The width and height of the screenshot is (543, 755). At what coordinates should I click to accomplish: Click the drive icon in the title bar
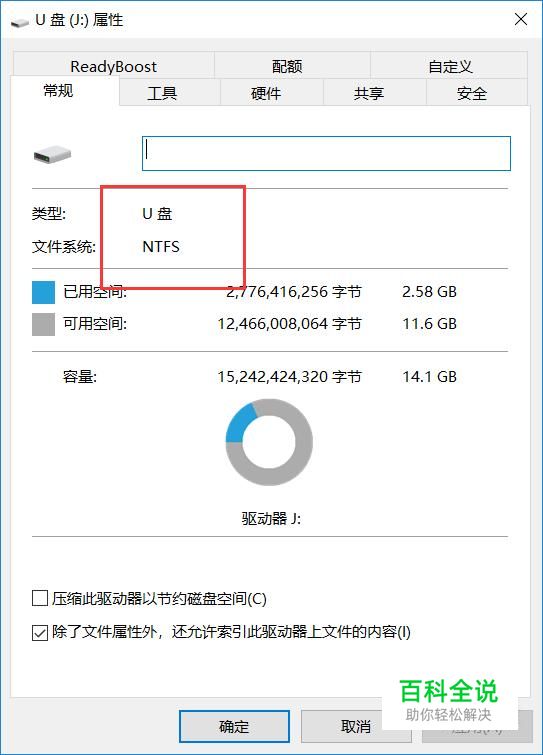click(20, 21)
